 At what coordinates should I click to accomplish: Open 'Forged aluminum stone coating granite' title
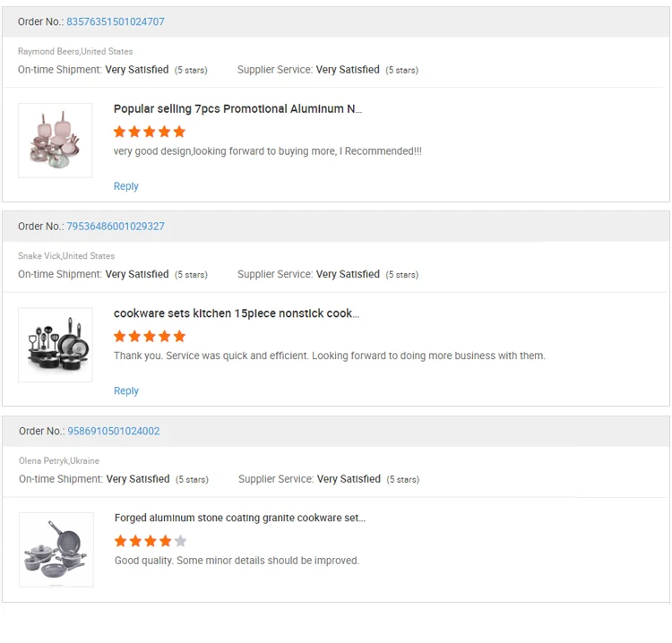(239, 518)
